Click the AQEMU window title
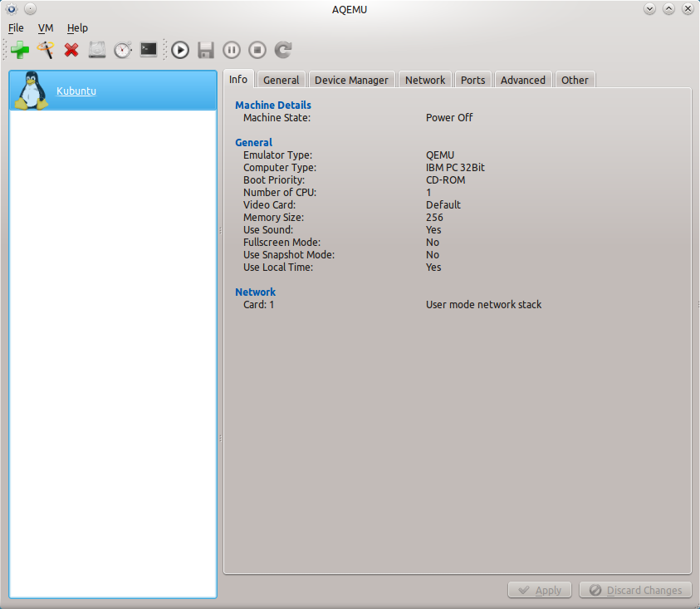This screenshot has width=700, height=609. tap(350, 9)
